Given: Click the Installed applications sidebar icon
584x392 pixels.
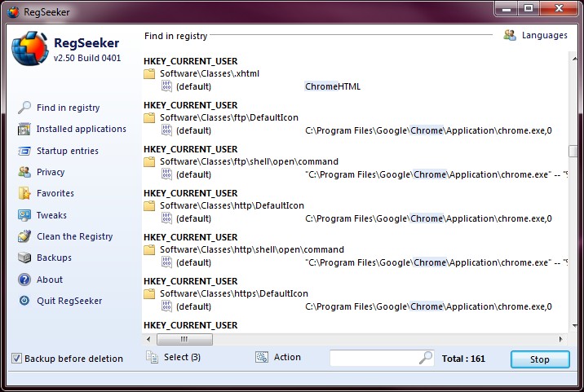Looking at the screenshot, I should pos(24,130).
